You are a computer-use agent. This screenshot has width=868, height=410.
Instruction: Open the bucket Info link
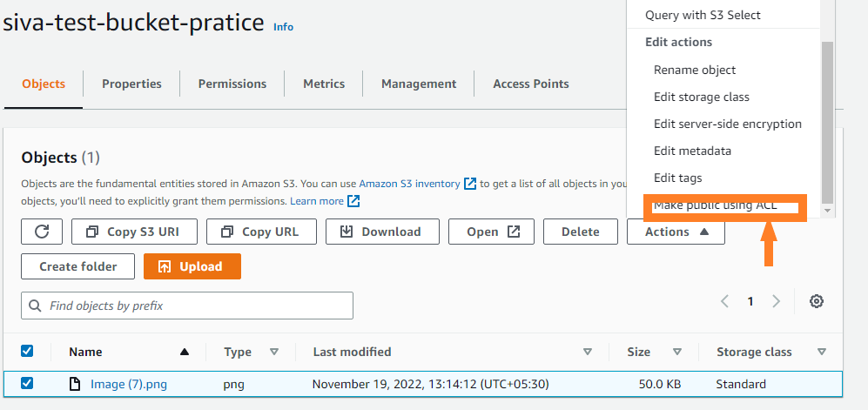click(284, 27)
